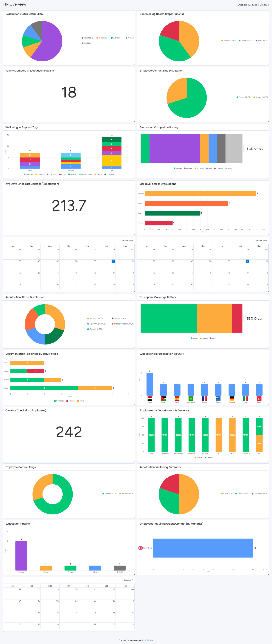
Task: Click the KN avatar for Karim Nasser
Action: pos(140,548)
